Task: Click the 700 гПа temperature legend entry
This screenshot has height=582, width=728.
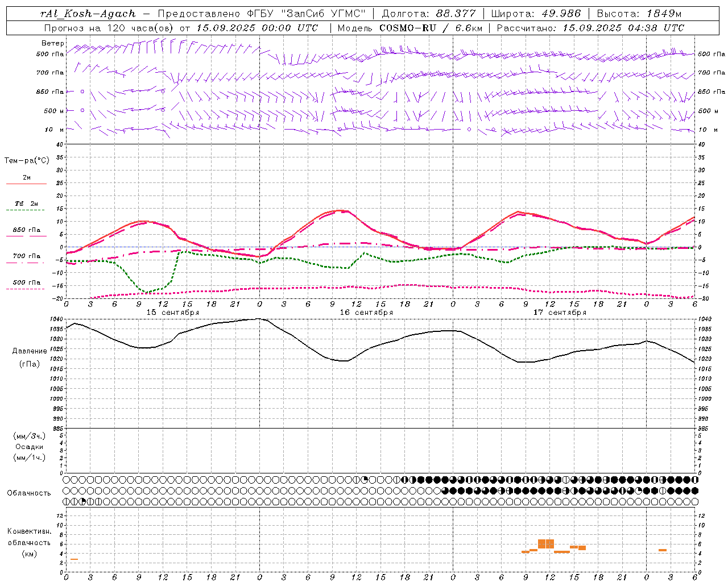Action: [27, 256]
